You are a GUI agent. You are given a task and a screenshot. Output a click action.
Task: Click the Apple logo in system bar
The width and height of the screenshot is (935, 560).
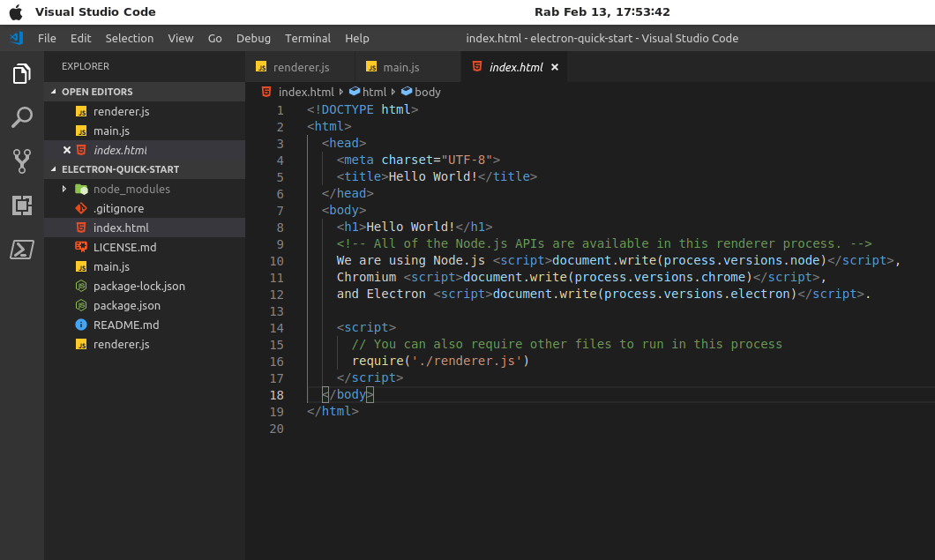16,12
